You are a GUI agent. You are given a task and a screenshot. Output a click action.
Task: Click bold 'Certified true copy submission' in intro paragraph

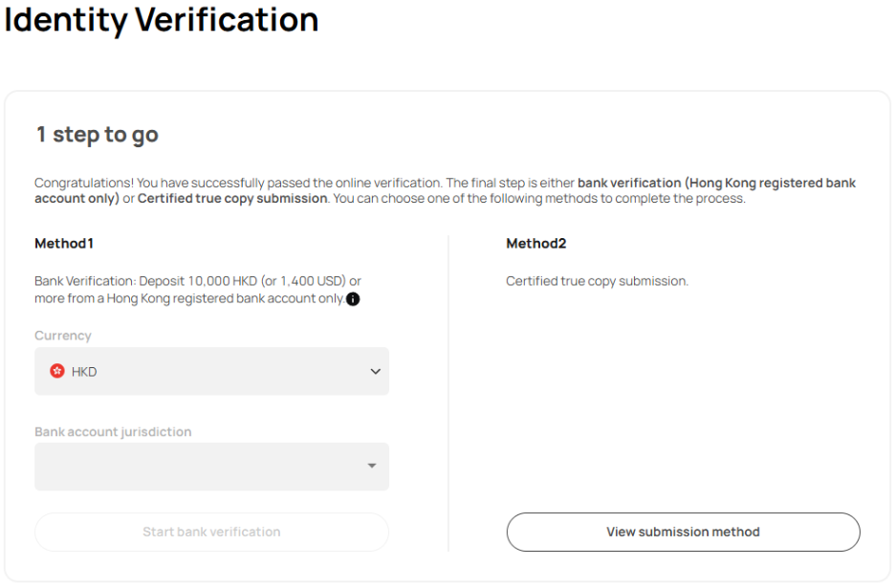232,199
